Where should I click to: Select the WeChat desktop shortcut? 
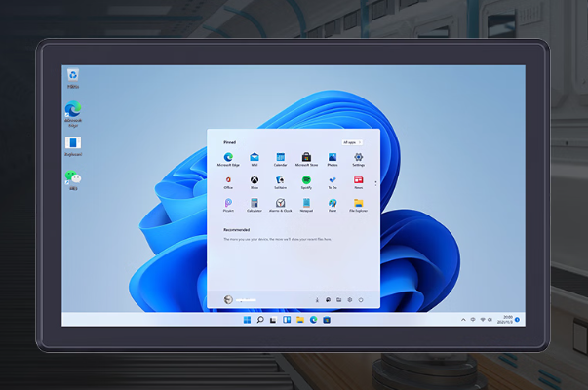[72, 178]
